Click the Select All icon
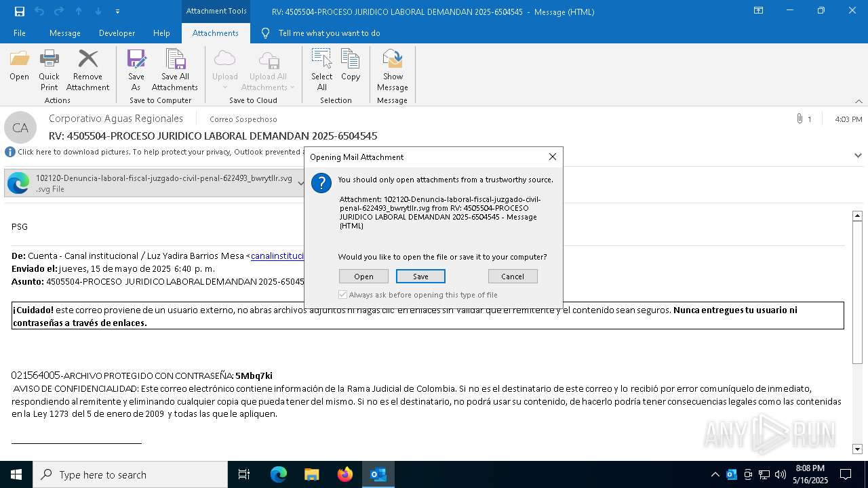The image size is (868, 488). coord(321,70)
